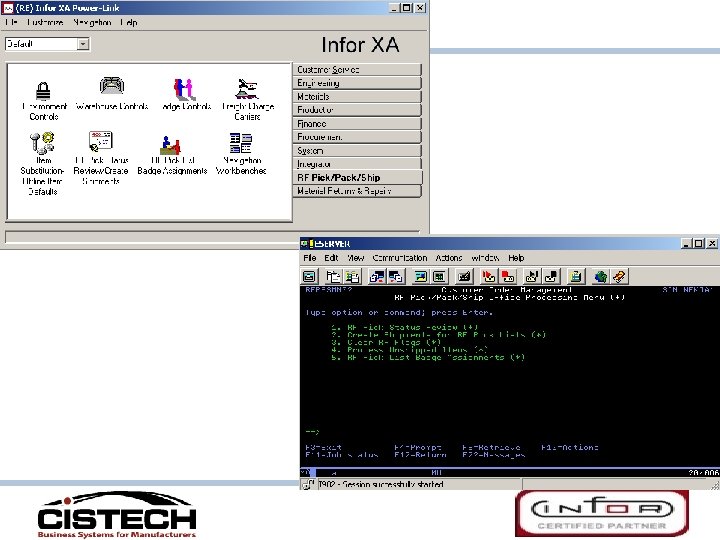Viewport: 720px width, 540px height.
Task: Click the Keyboard Map pen toolbar icon
Action: click(x=464, y=276)
